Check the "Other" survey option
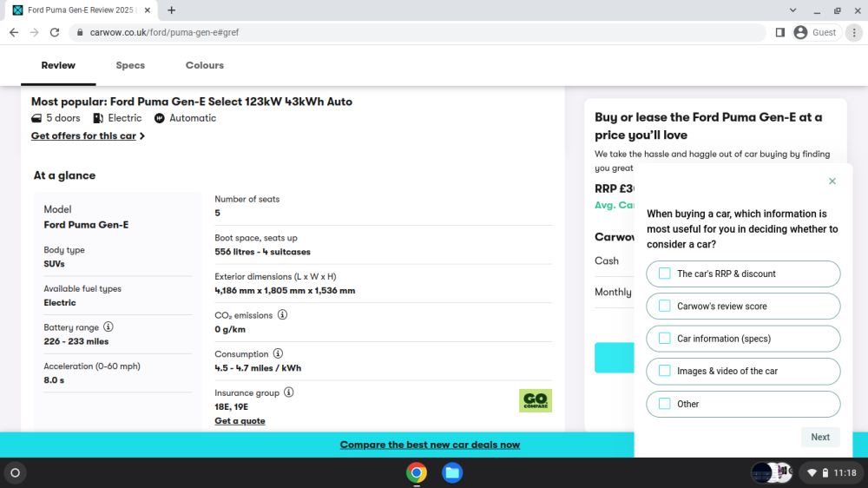The width and height of the screenshot is (868, 488). (665, 404)
